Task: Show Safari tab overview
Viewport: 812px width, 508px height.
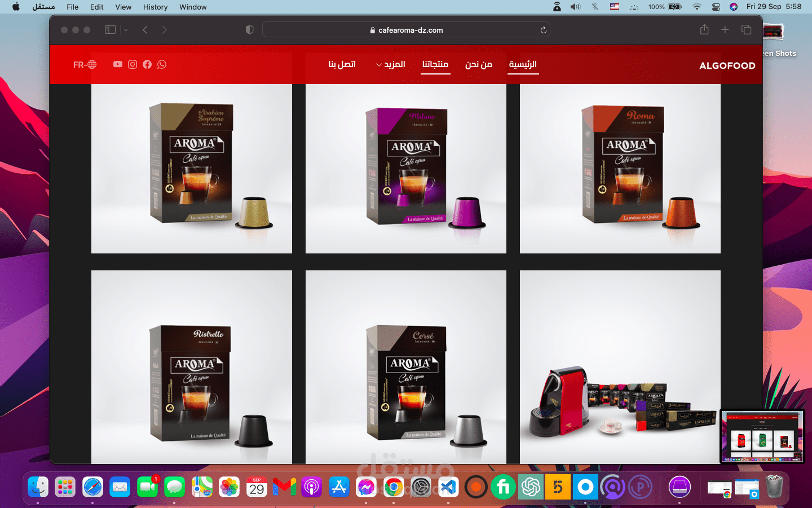Action: coord(747,30)
